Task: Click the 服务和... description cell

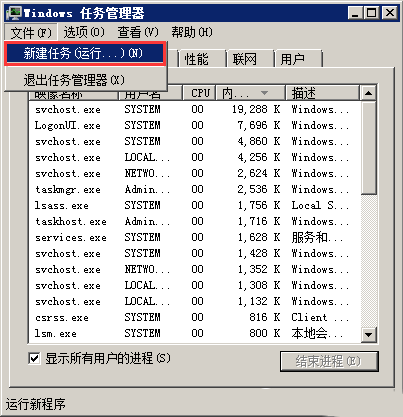Action: coord(317,237)
